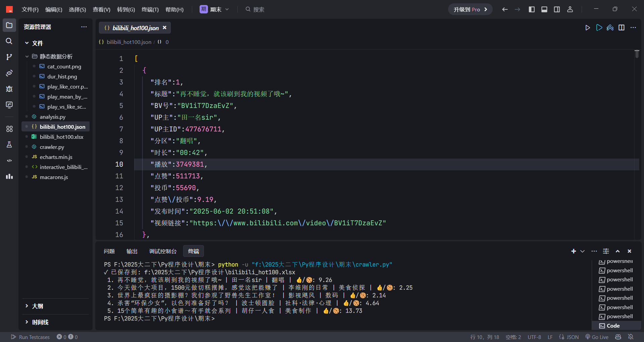The height and width of the screenshot is (342, 644).
Task: Open the 文件(F) menu
Action: click(30, 9)
